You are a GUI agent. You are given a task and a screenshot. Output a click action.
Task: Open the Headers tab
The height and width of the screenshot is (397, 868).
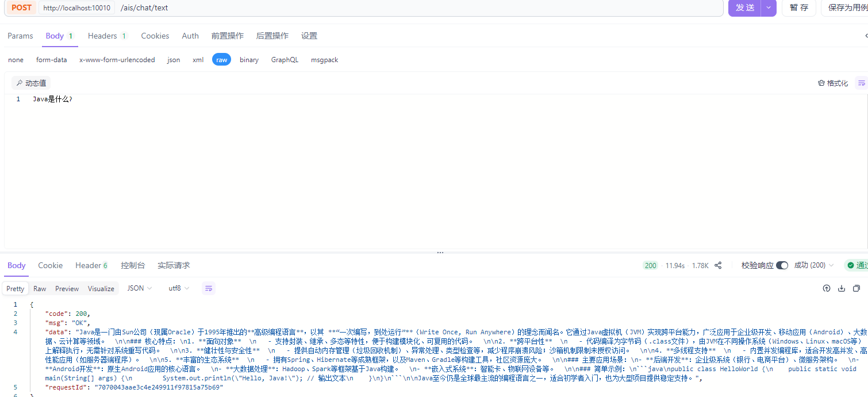point(107,36)
